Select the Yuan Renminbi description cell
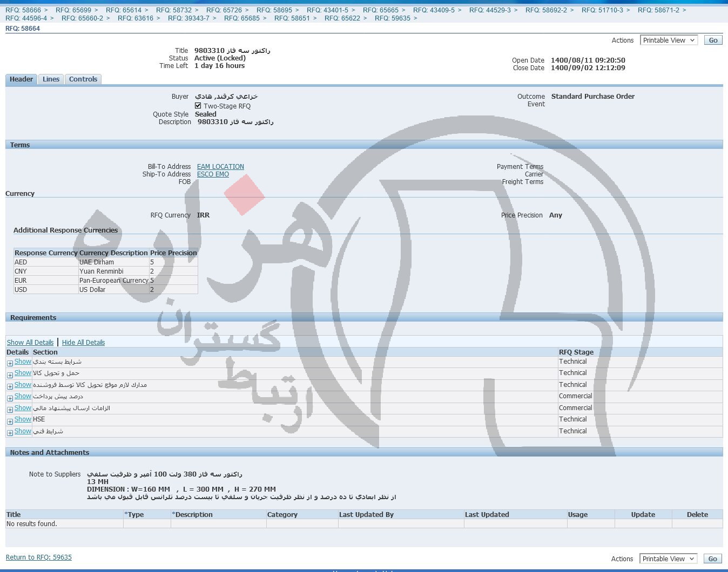Viewport: 728px width, 572px height. pyautogui.click(x=114, y=271)
